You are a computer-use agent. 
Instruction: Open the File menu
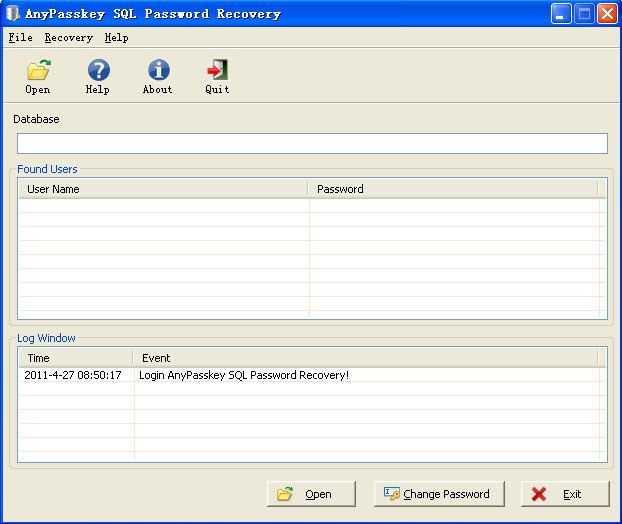21,38
